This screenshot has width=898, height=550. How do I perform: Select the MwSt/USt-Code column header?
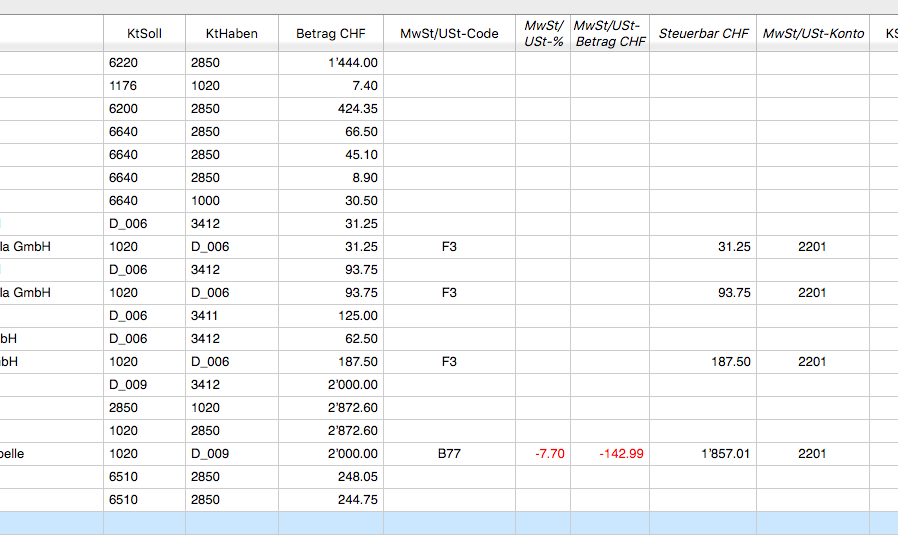(x=449, y=33)
